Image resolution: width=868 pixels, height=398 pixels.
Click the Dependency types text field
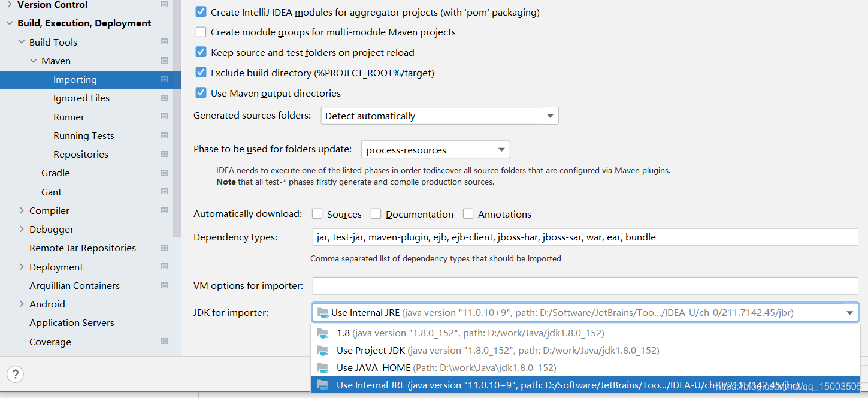click(585, 237)
